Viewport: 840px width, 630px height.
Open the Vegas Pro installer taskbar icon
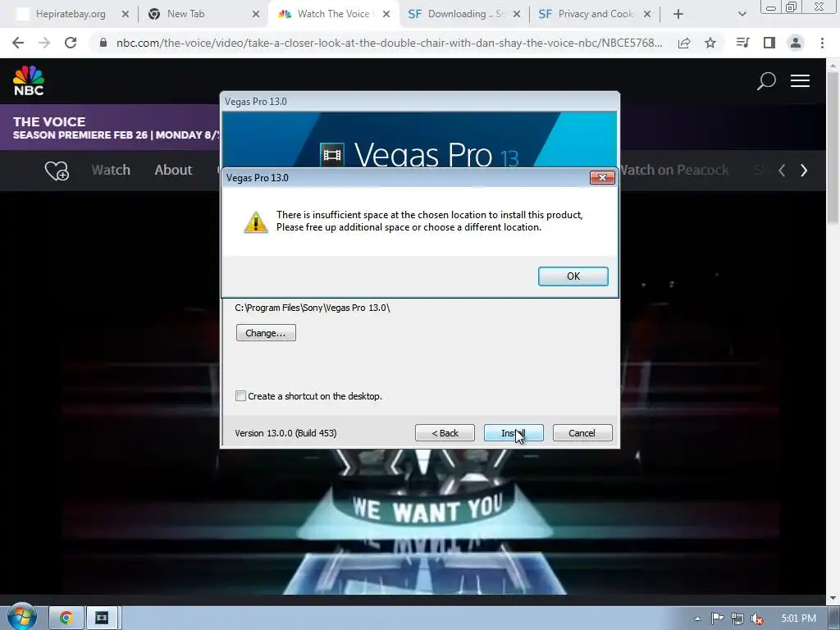102,619
